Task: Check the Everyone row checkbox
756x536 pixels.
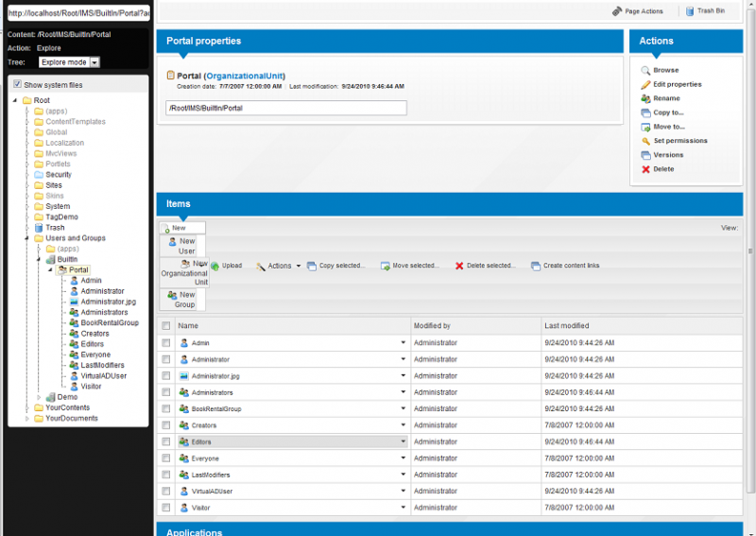Action: click(166, 458)
